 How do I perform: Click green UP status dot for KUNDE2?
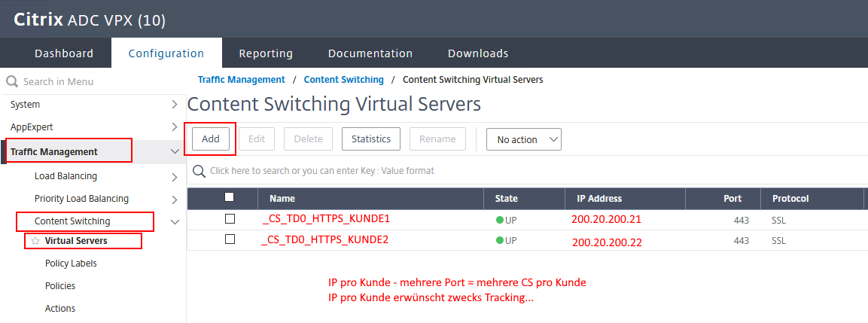499,241
